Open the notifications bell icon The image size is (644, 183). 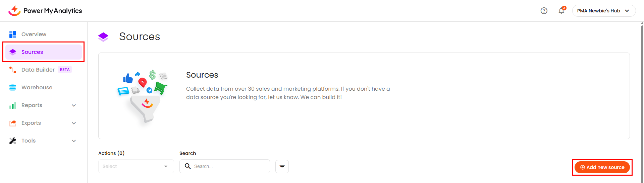[561, 11]
